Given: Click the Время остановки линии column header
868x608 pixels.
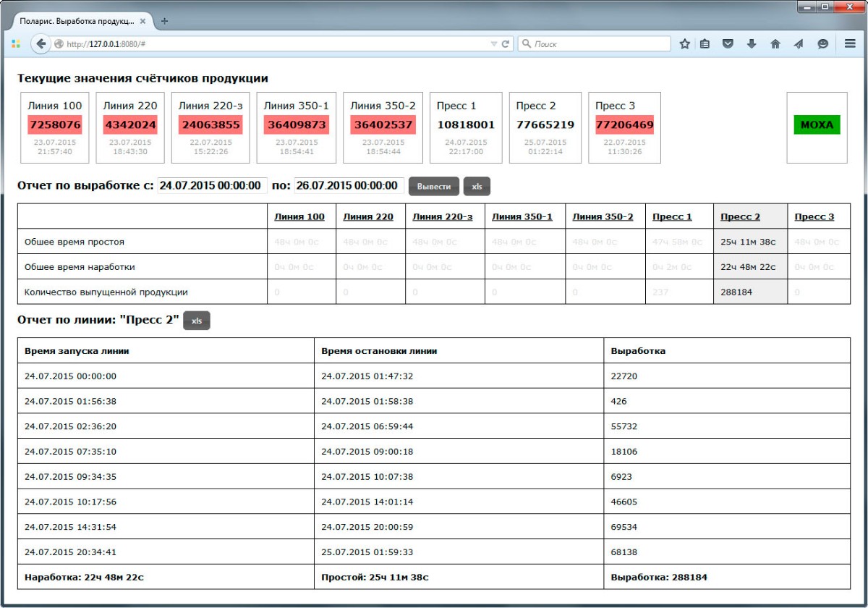Looking at the screenshot, I should pyautogui.click(x=379, y=351).
